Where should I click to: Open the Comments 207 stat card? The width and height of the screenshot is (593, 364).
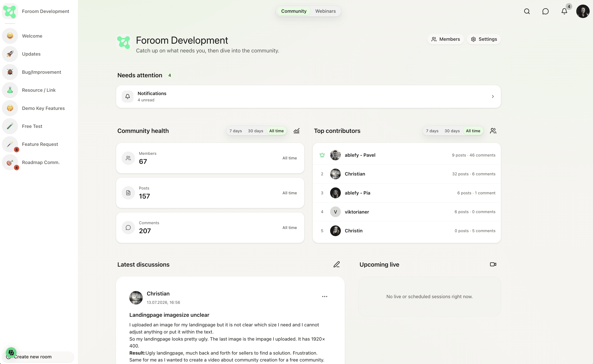(x=210, y=228)
